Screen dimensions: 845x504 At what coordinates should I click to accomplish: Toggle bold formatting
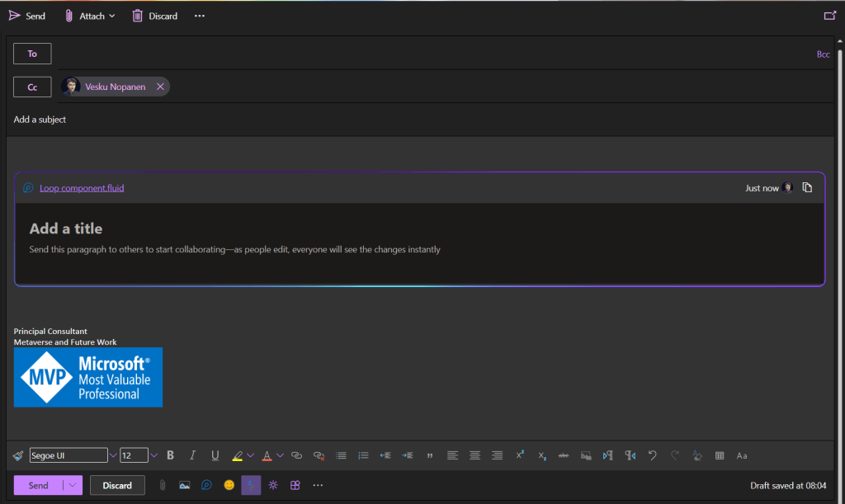tap(170, 455)
